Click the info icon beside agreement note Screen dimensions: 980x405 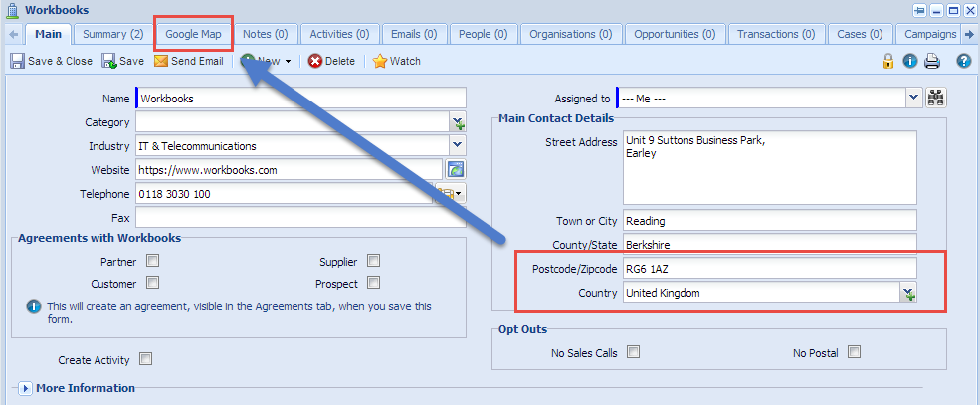tap(34, 306)
